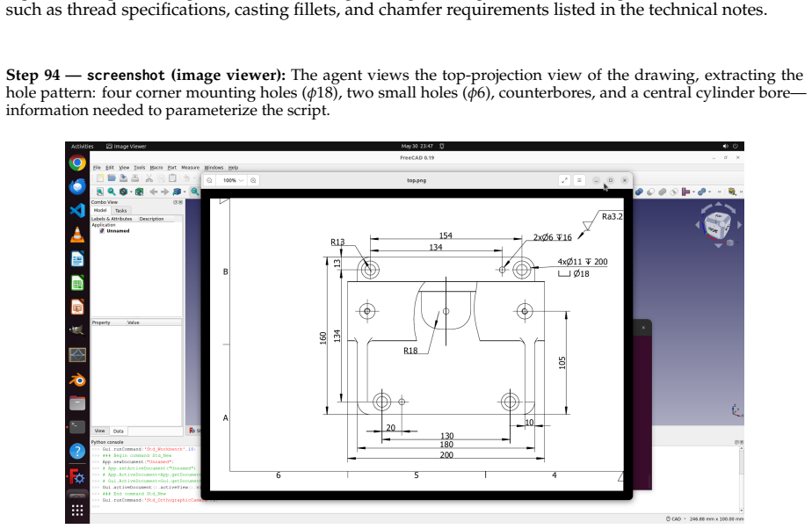
Task: Click FreeCAD's Paste clipboard icon
Action: [x=172, y=178]
